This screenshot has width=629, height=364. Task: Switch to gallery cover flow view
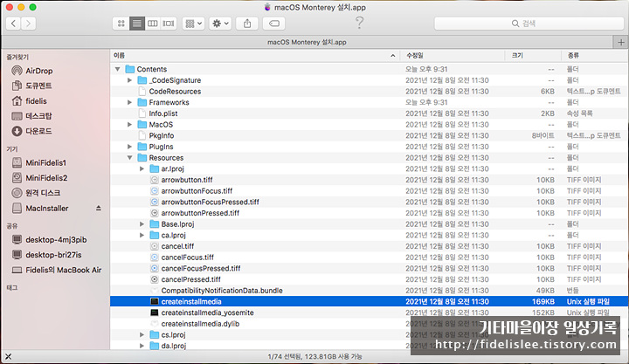(x=169, y=24)
